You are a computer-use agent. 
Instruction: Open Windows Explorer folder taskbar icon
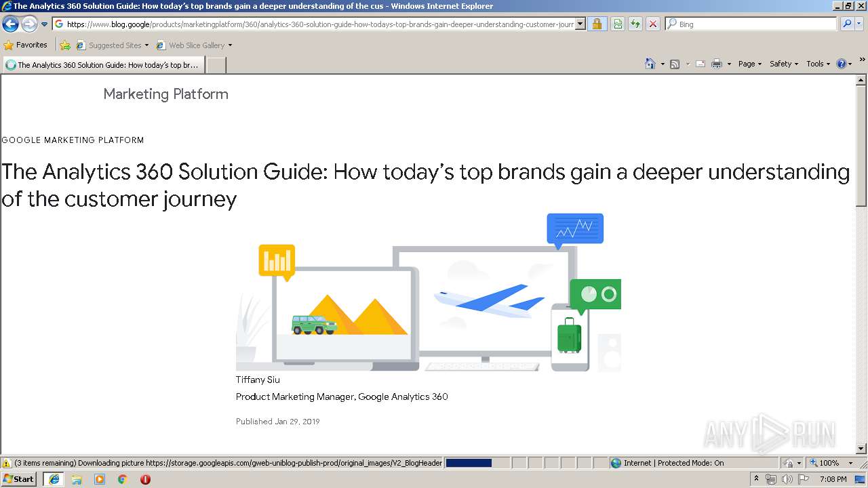(x=77, y=479)
